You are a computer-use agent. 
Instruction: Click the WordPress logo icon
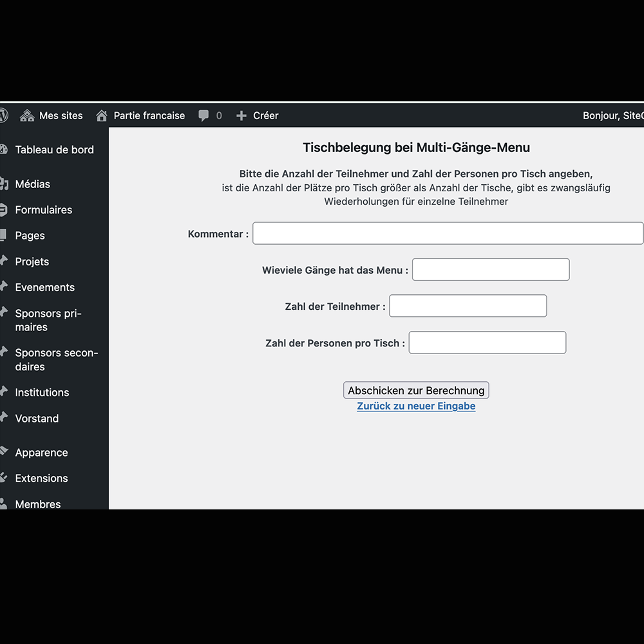click(3, 115)
